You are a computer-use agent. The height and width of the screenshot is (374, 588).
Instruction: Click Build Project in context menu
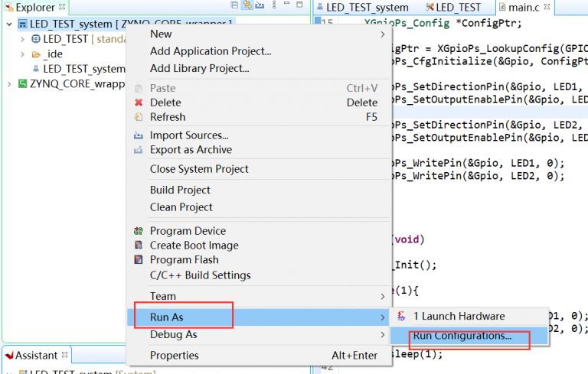(180, 190)
